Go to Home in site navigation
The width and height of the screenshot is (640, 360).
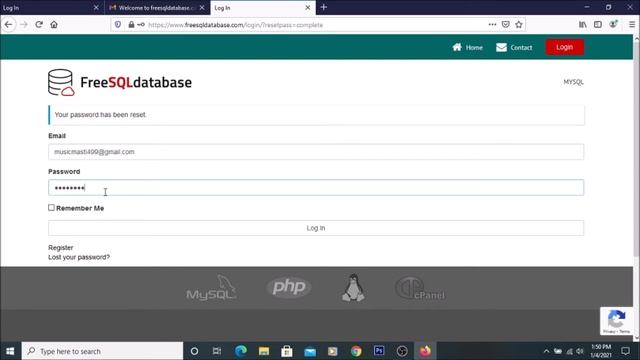click(467, 47)
